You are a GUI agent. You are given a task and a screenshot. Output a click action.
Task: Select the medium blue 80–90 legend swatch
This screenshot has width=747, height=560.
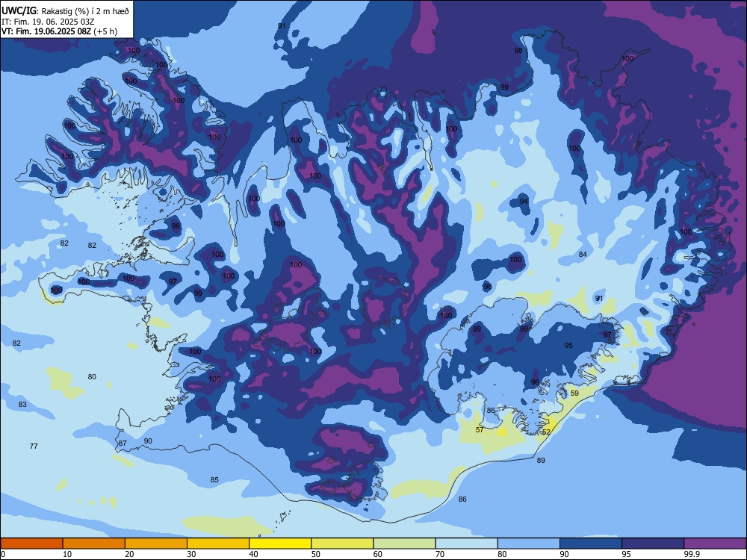click(x=529, y=544)
